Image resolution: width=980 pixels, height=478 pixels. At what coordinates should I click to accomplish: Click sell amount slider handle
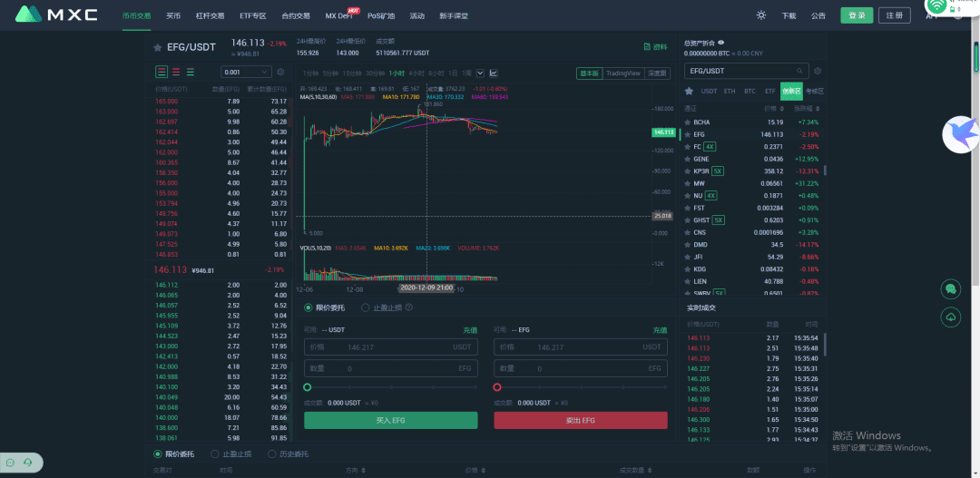(x=497, y=387)
